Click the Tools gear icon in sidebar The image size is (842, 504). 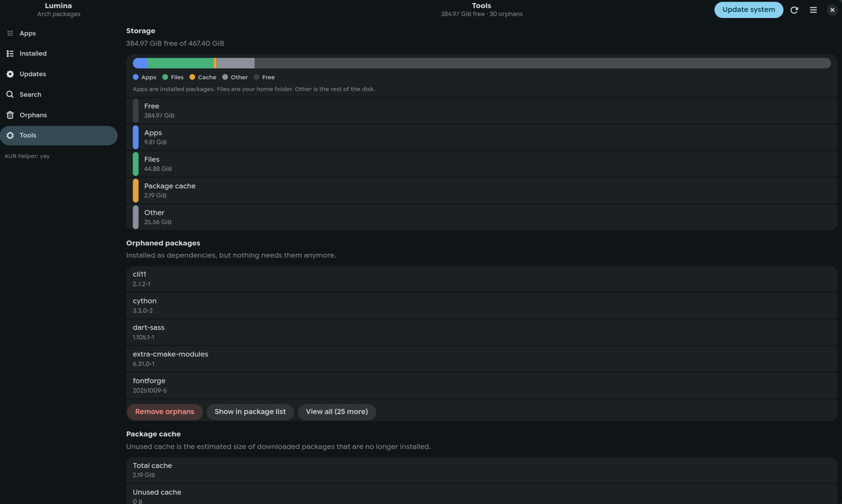tap(10, 135)
